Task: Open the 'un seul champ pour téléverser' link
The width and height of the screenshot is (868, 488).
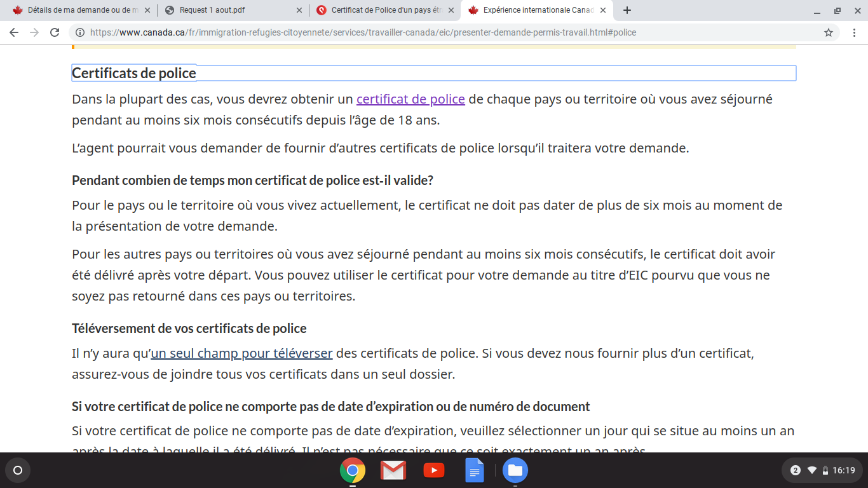Action: tap(241, 353)
